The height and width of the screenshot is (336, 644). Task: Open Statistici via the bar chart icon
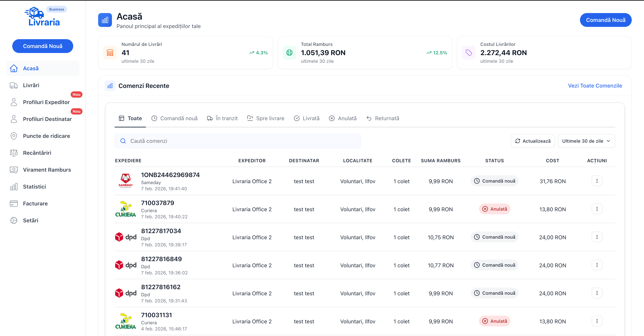[14, 186]
